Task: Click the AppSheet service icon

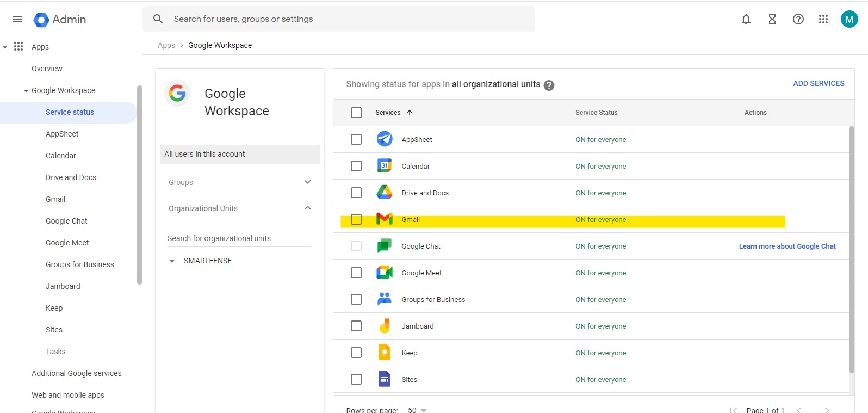Action: [x=385, y=139]
